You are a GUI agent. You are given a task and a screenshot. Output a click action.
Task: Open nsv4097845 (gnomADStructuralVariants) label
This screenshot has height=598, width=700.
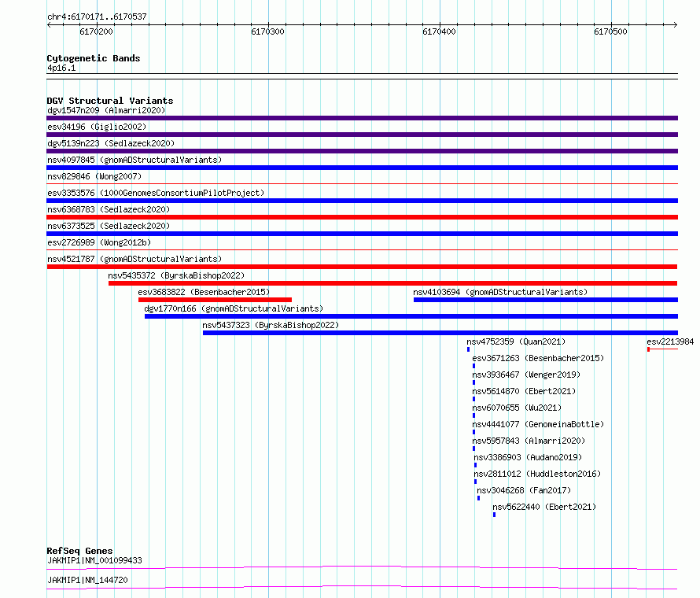134,160
